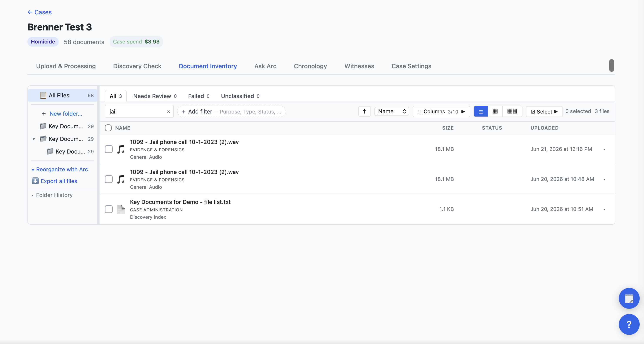Image resolution: width=644 pixels, height=344 pixels.
Task: Check the Jun 21 Jail phone call row
Action: click(108, 149)
